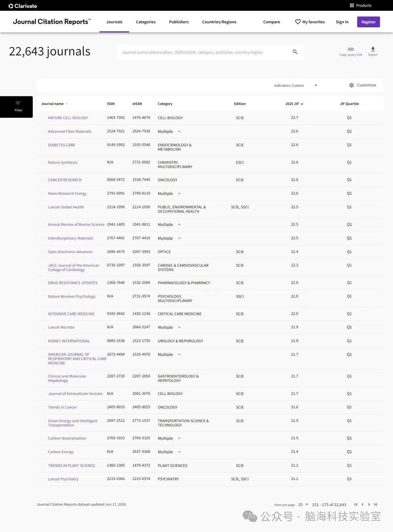Open the Categories tab
This screenshot has width=393, height=532.
tap(146, 22)
